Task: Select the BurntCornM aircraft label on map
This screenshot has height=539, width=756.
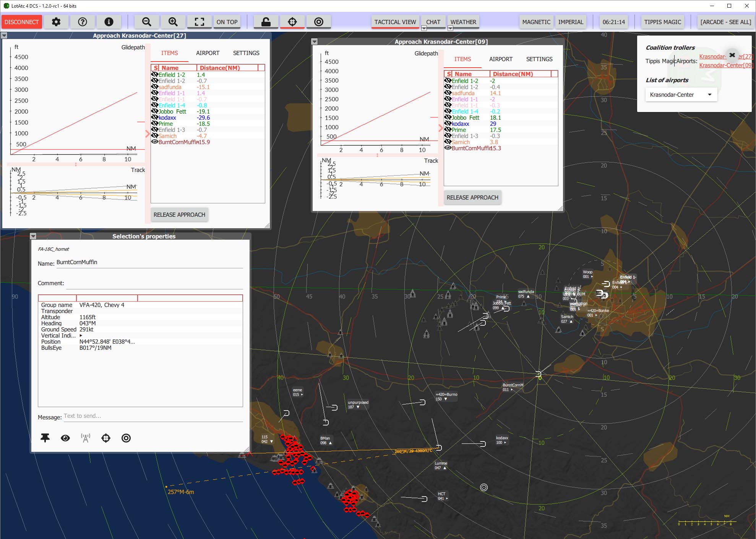Action: 513,387
